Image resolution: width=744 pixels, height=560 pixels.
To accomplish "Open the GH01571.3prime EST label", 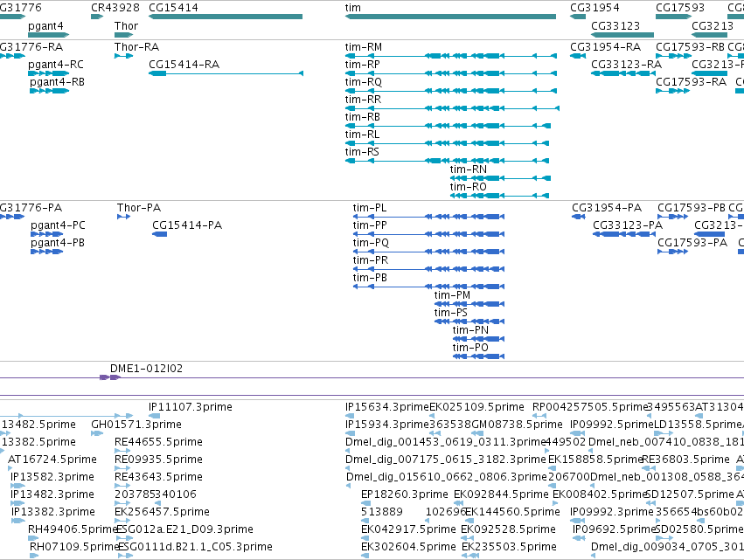I will click(136, 425).
